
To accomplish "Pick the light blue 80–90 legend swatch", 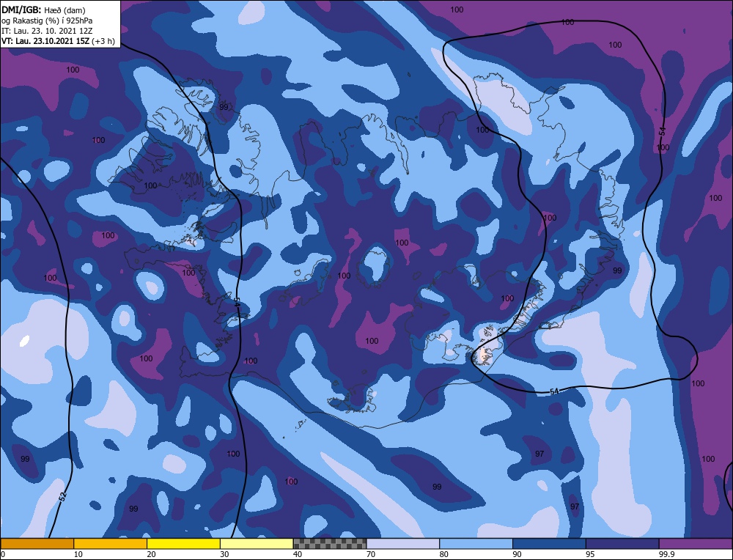I will tap(476, 544).
